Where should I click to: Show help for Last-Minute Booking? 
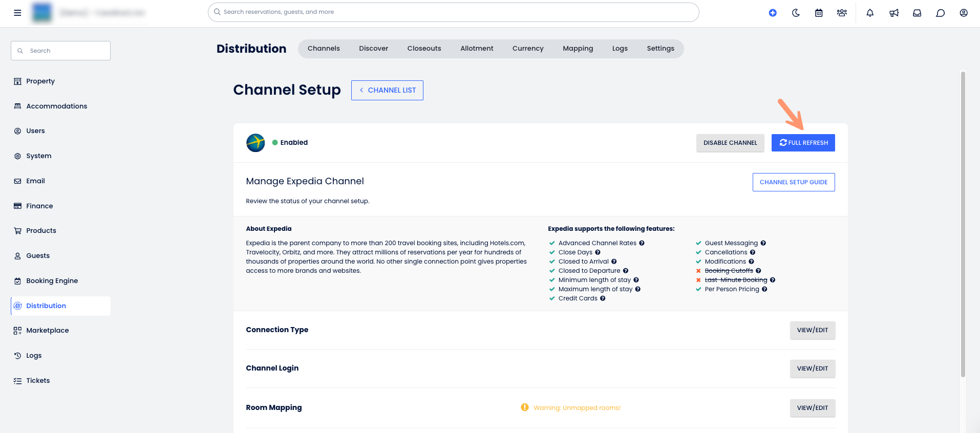[x=773, y=280]
